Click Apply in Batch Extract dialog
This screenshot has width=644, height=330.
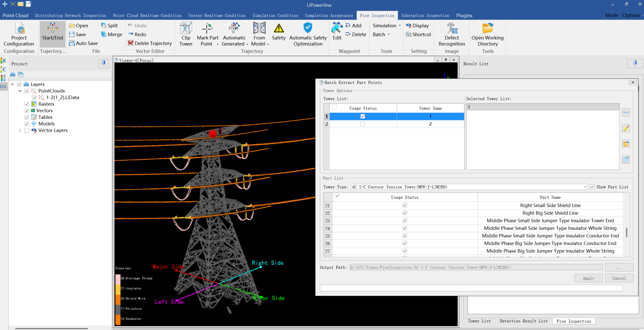point(589,278)
